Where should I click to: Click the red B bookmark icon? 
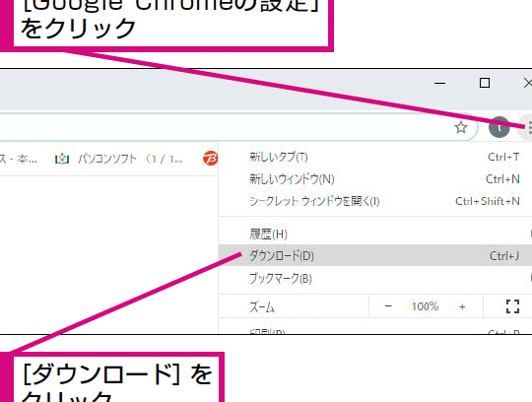(x=211, y=159)
